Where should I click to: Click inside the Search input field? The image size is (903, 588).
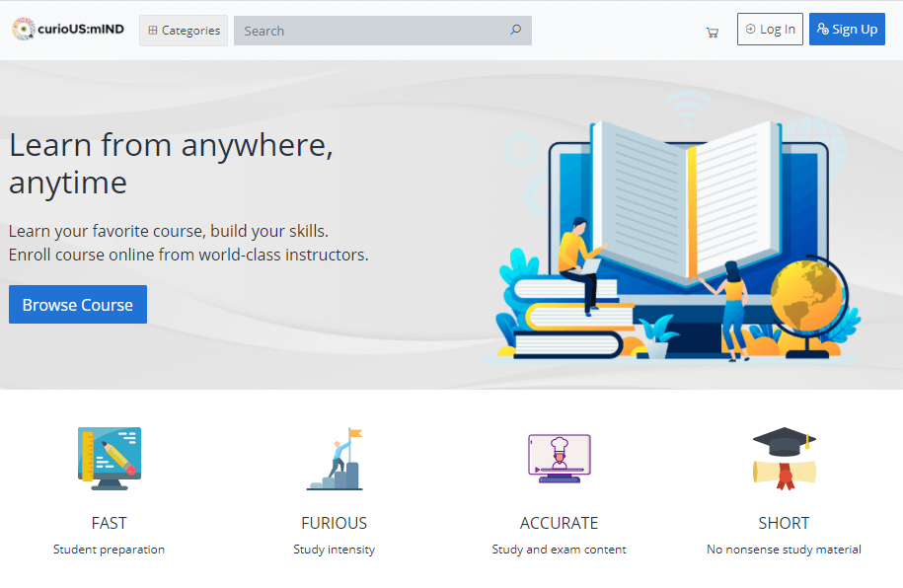pyautogui.click(x=373, y=31)
